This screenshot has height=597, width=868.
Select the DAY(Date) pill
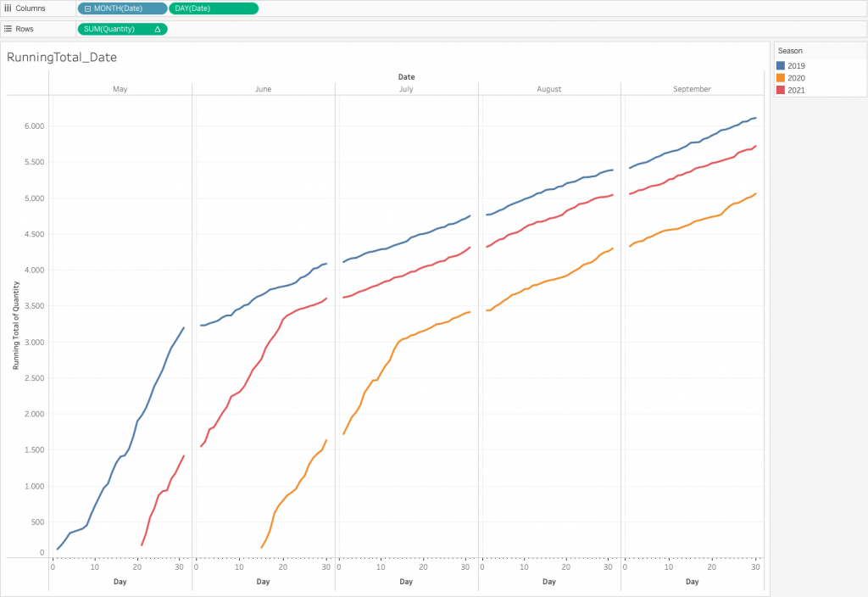(213, 8)
